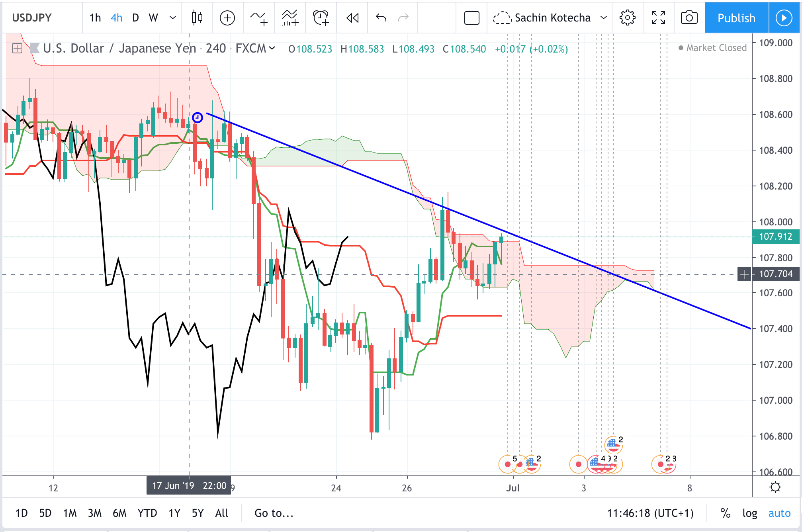Select the chart layout rectangle icon

point(472,18)
